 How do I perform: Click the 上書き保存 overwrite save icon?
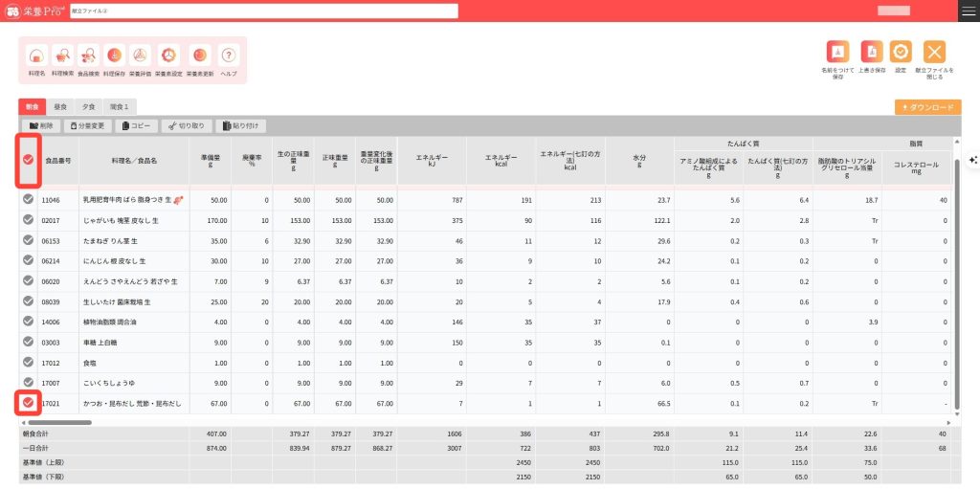point(870,53)
